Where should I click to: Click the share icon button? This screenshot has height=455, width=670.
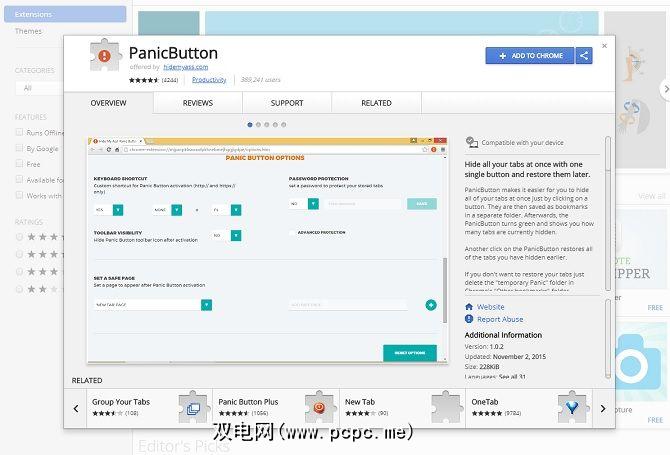point(584,56)
